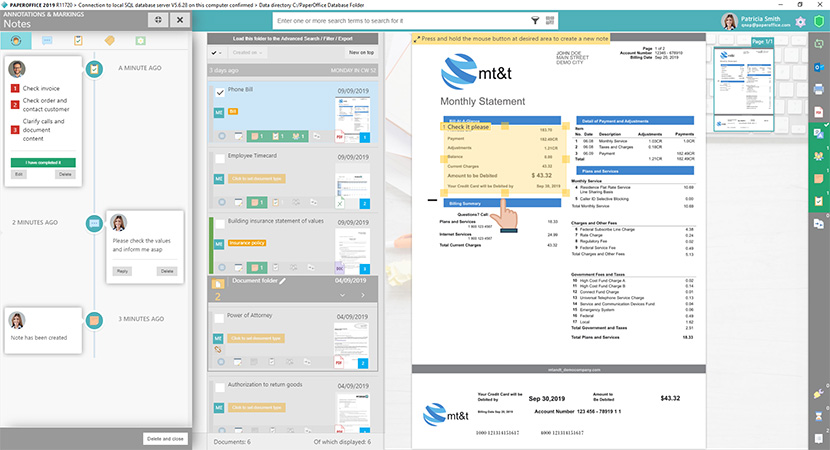Open the search filter funnel icon
This screenshot has height=450, width=830.
pos(535,21)
